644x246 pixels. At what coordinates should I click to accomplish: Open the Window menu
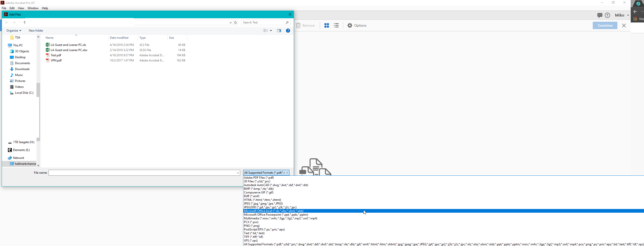(x=33, y=8)
